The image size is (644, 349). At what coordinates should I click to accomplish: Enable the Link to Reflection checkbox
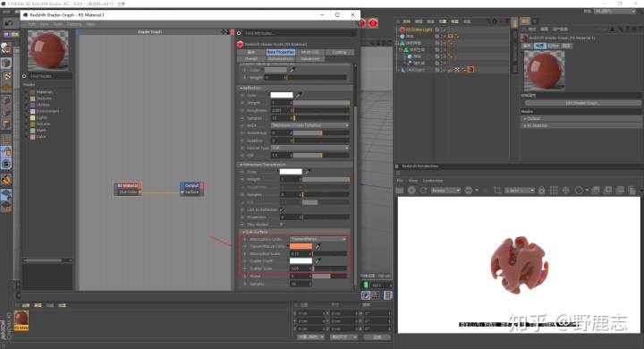pos(282,209)
